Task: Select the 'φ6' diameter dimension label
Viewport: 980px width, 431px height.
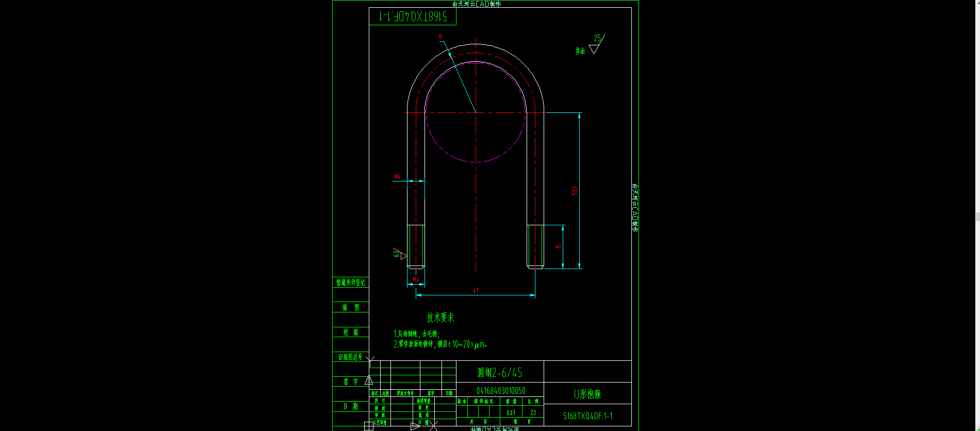Action: point(397,177)
